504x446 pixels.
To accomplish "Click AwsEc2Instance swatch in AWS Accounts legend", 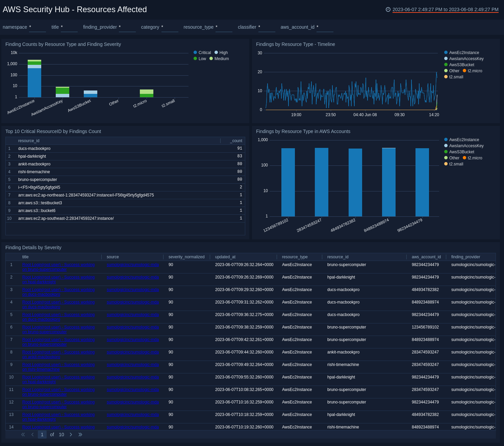I will 446,139.
